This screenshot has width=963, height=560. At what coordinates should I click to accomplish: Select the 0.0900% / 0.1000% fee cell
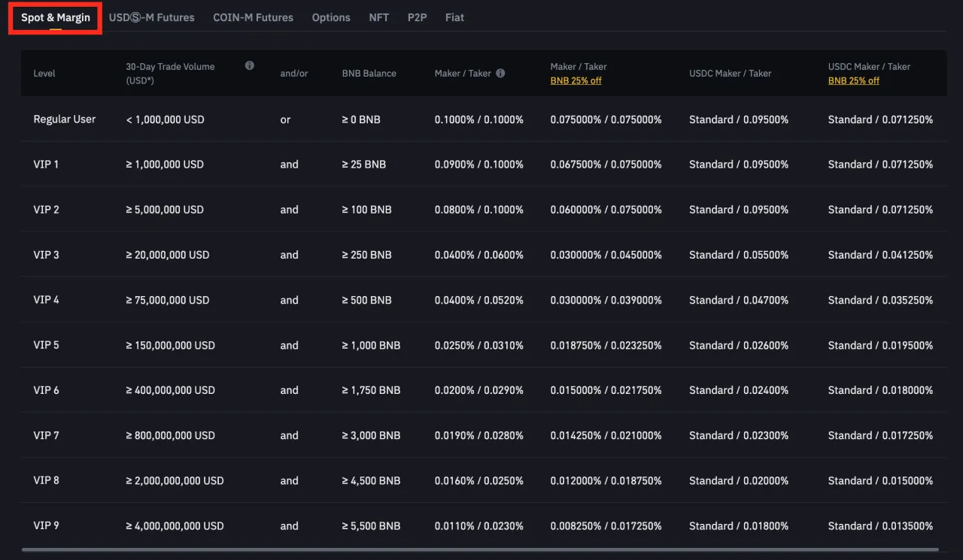click(479, 165)
